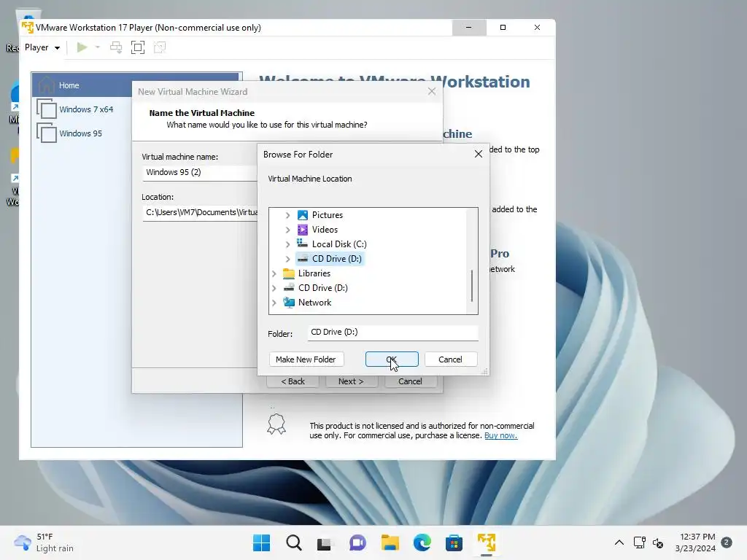Click the folder tree vertical scrollbar
Screen dimensions: 747x560
[472, 286]
